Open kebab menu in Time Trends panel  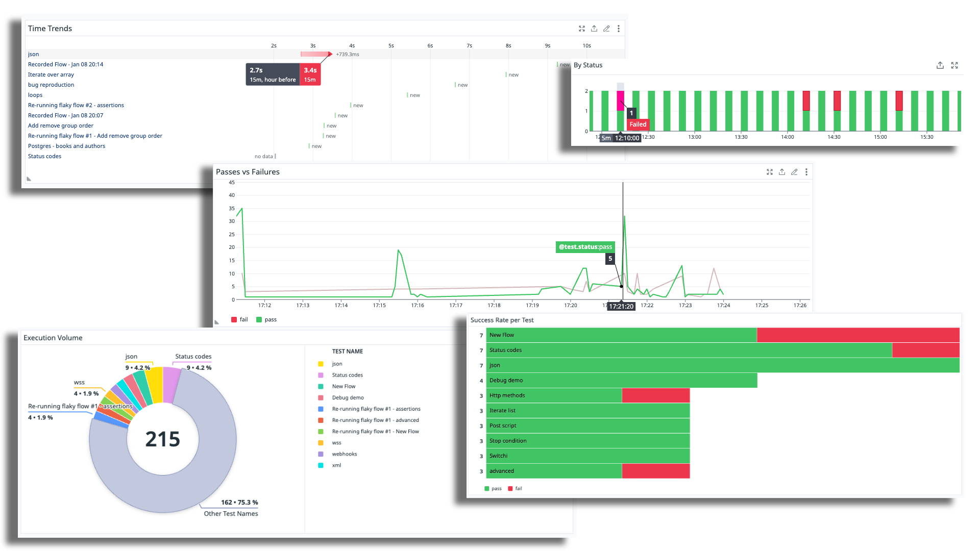pyautogui.click(x=619, y=29)
